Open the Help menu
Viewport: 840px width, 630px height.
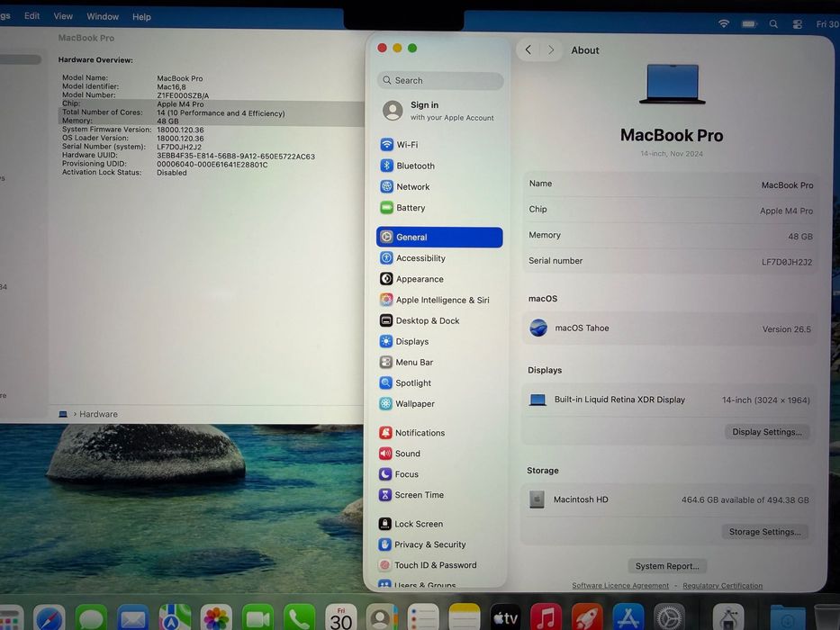141,16
